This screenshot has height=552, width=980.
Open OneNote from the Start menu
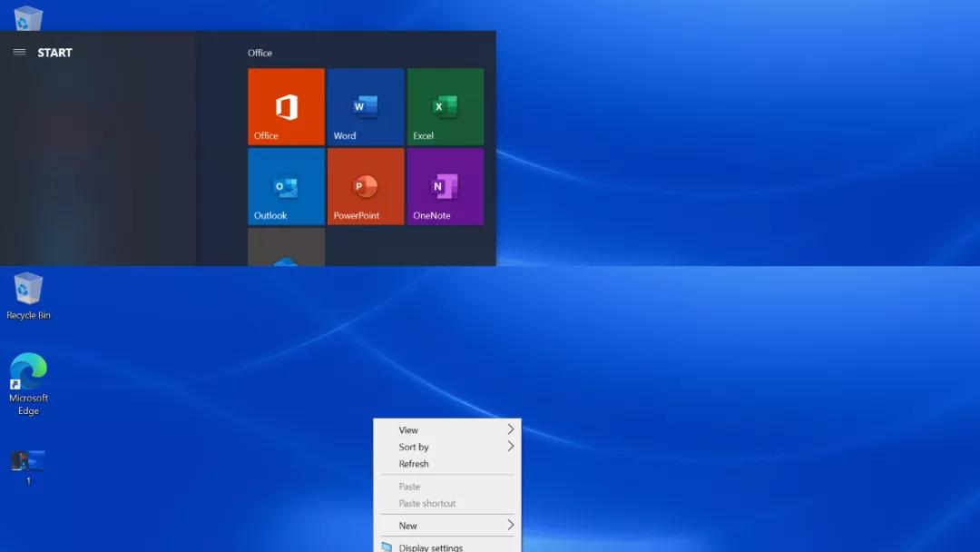[445, 185]
